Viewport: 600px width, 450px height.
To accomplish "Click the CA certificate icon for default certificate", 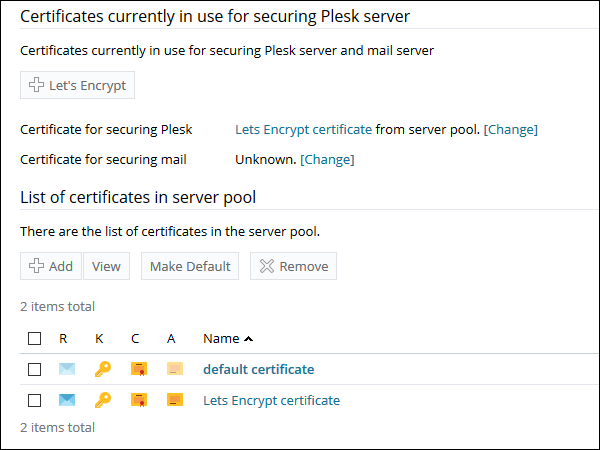I will tap(175, 369).
